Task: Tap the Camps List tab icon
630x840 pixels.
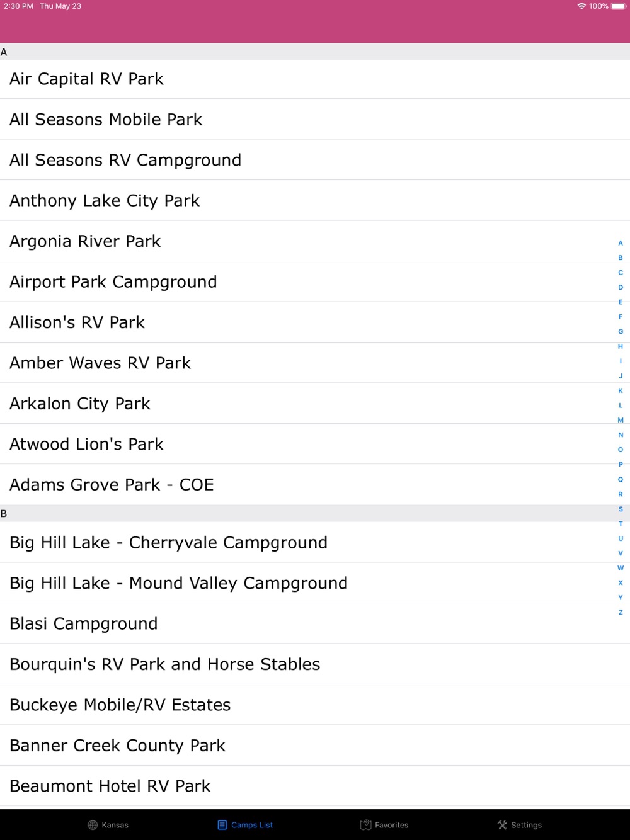Action: click(x=222, y=825)
